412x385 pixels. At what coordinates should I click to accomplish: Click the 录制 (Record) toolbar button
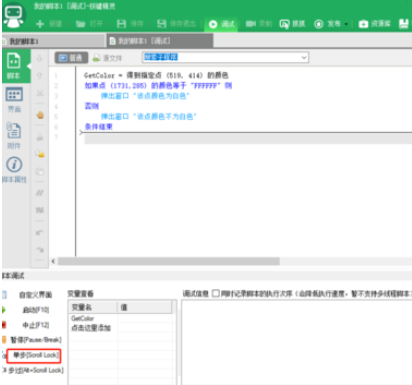click(x=259, y=24)
